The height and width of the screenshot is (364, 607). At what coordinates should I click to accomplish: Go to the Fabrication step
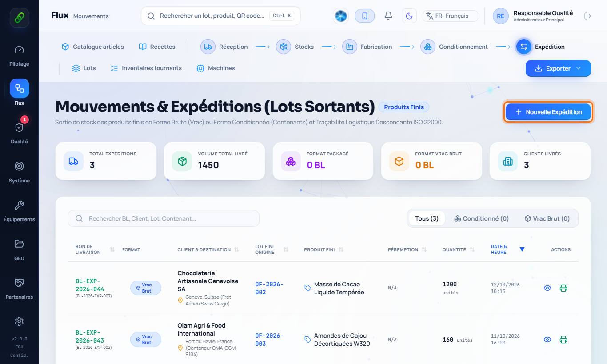(x=367, y=47)
